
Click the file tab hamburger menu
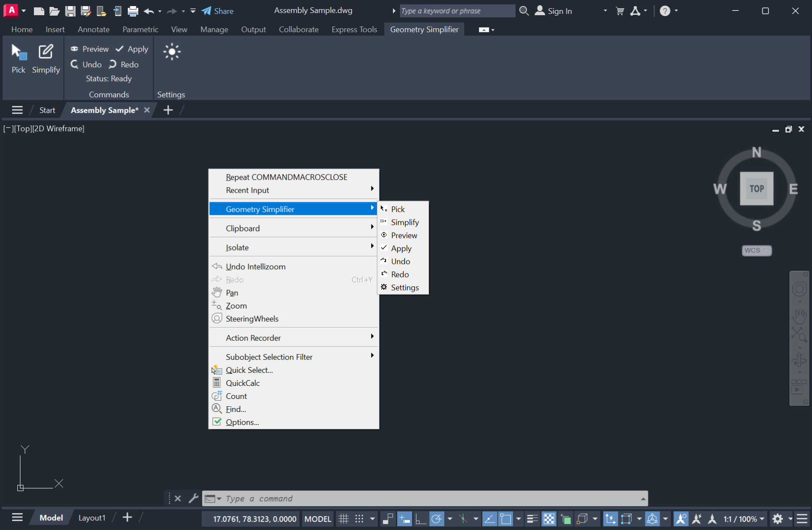pos(17,110)
